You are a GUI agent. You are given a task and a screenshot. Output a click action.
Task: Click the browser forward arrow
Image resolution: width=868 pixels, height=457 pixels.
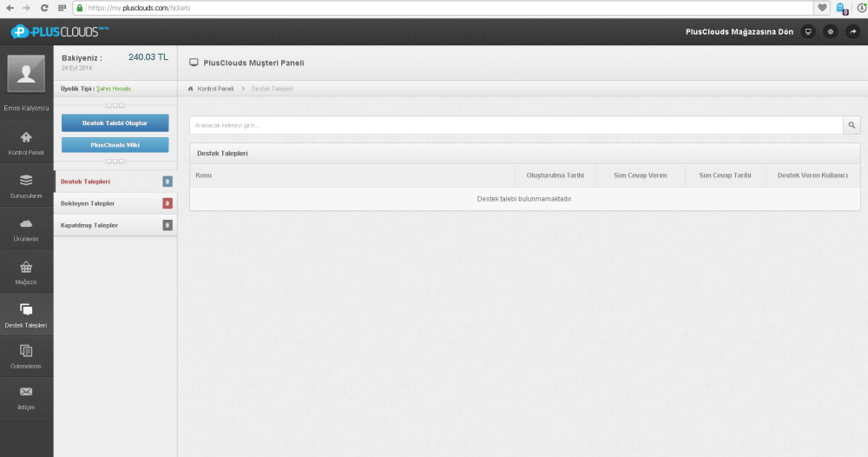tap(26, 8)
